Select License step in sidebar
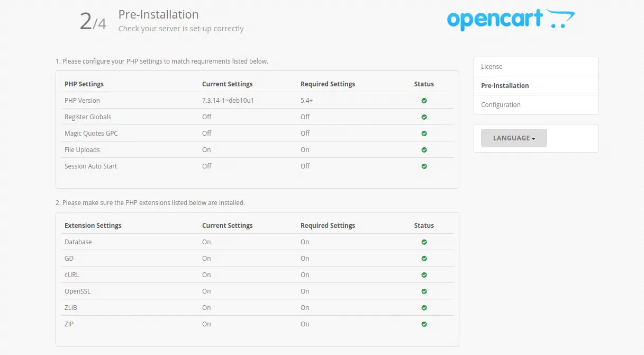This screenshot has height=355, width=644. (536, 67)
